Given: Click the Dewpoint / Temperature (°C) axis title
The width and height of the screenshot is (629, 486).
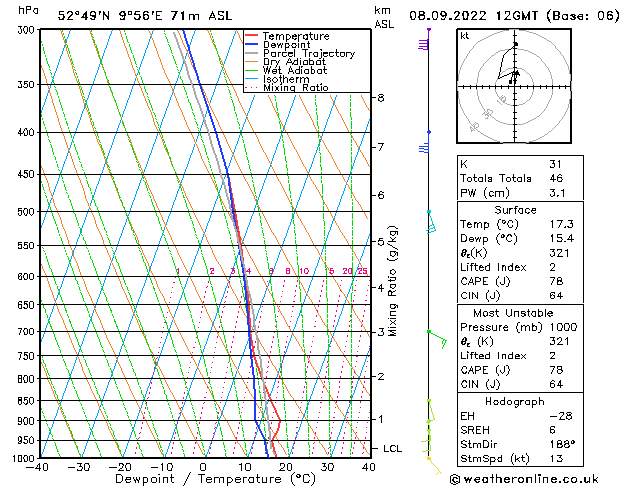Looking at the screenshot, I should pos(215,479).
